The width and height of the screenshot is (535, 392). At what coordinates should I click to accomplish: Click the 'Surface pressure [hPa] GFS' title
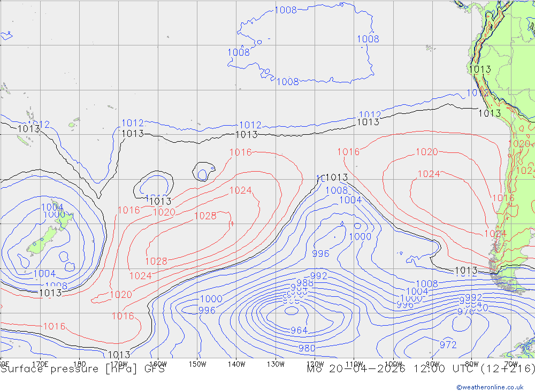(x=82, y=369)
